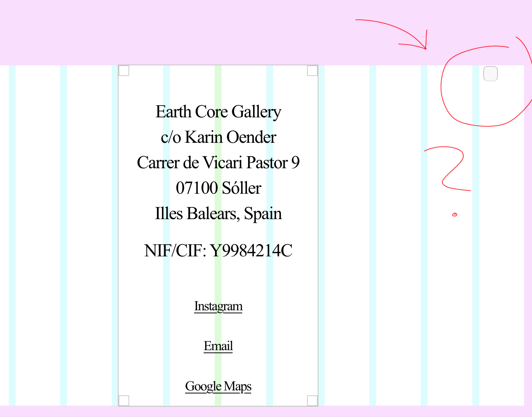
Task: Click the Earth Core Gallery text line
Action: pyautogui.click(x=218, y=112)
